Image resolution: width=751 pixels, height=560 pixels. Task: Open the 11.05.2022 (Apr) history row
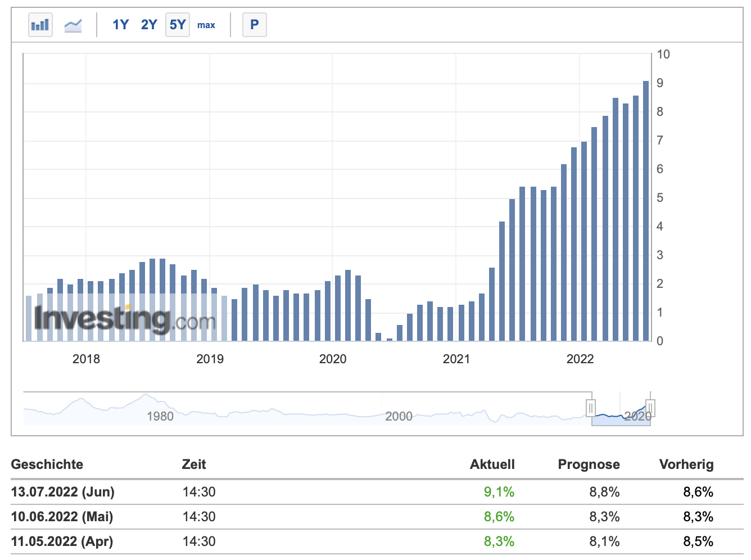tap(62, 541)
